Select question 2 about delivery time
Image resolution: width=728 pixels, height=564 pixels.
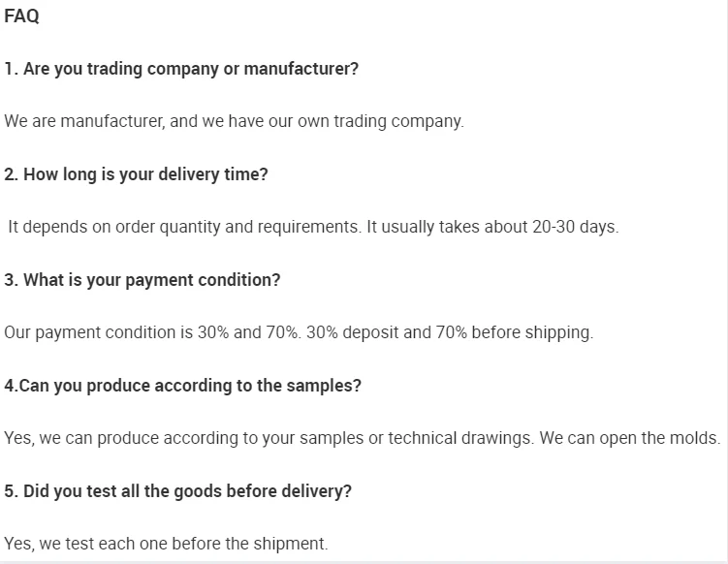click(x=136, y=174)
